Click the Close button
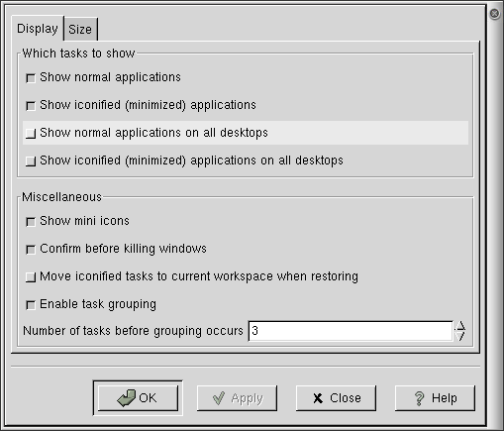The width and height of the screenshot is (504, 431). point(336,398)
